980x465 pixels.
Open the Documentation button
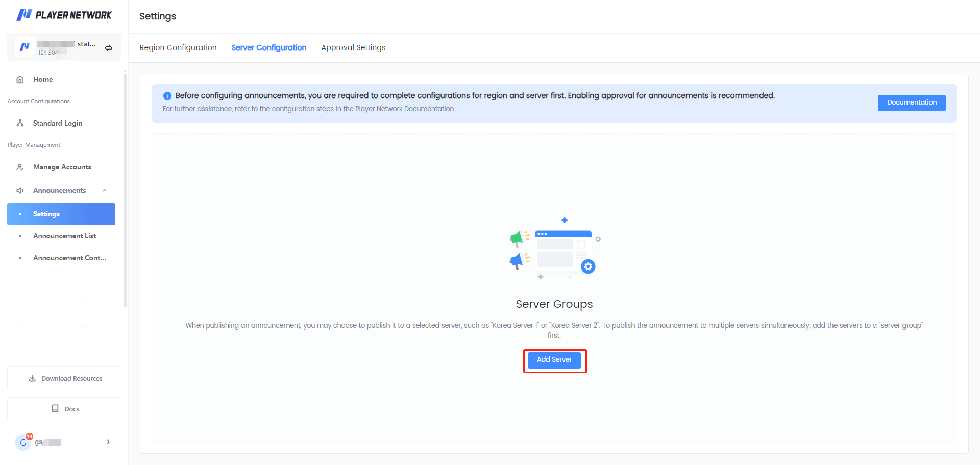[x=911, y=103]
